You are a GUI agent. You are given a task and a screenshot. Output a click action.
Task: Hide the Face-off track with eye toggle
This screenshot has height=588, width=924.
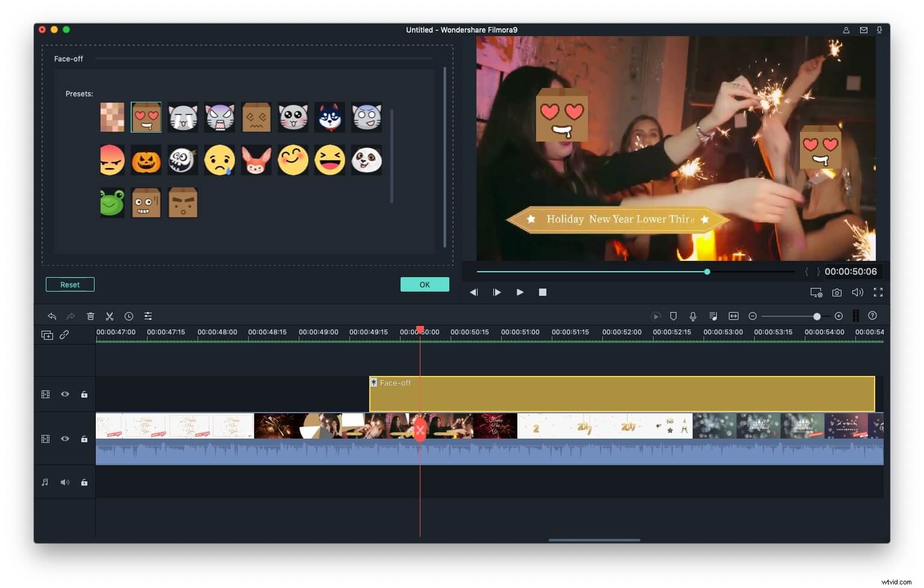[x=64, y=394]
